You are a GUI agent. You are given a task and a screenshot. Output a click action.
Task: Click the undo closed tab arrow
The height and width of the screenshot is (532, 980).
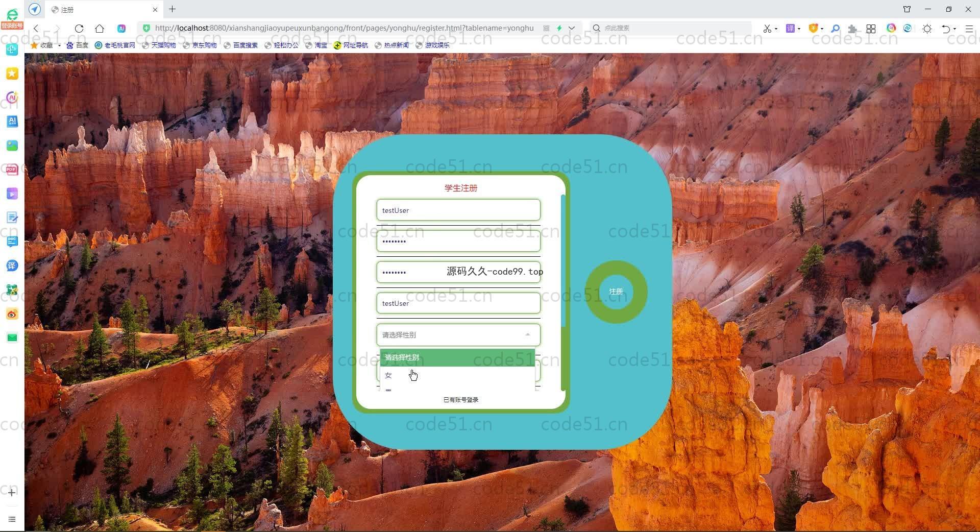pyautogui.click(x=946, y=29)
